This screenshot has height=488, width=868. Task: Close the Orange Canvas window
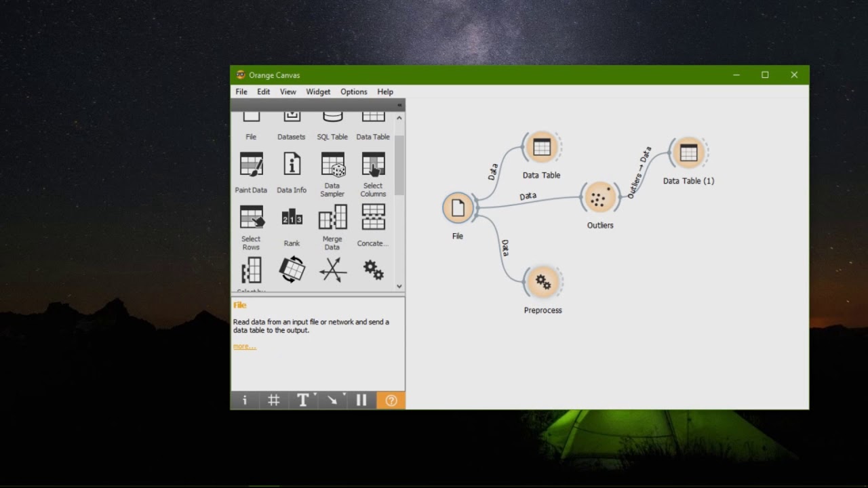pyautogui.click(x=794, y=75)
